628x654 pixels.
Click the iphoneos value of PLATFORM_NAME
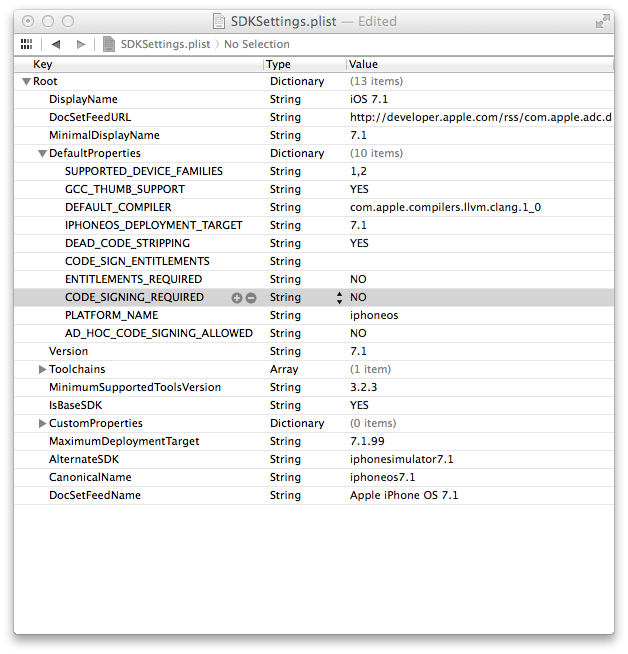pyautogui.click(x=374, y=315)
